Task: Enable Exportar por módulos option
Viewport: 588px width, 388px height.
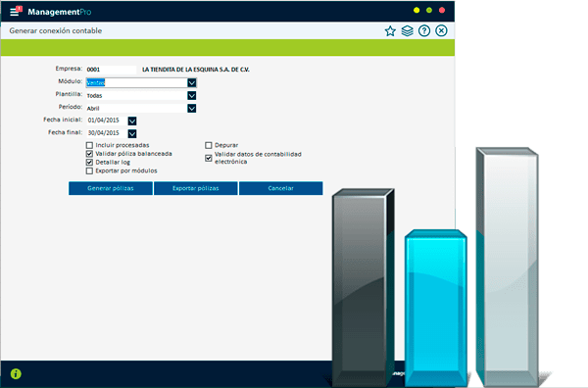Action: pos(89,170)
